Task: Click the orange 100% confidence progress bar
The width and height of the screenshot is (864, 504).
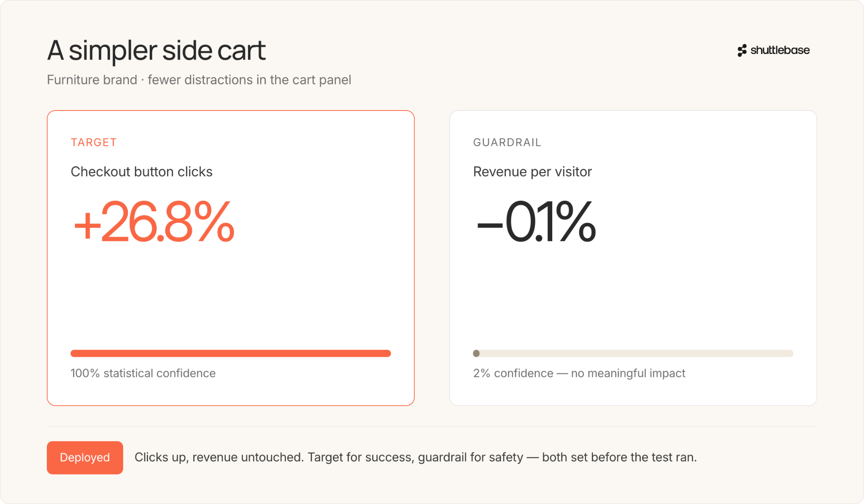Action: click(x=231, y=353)
